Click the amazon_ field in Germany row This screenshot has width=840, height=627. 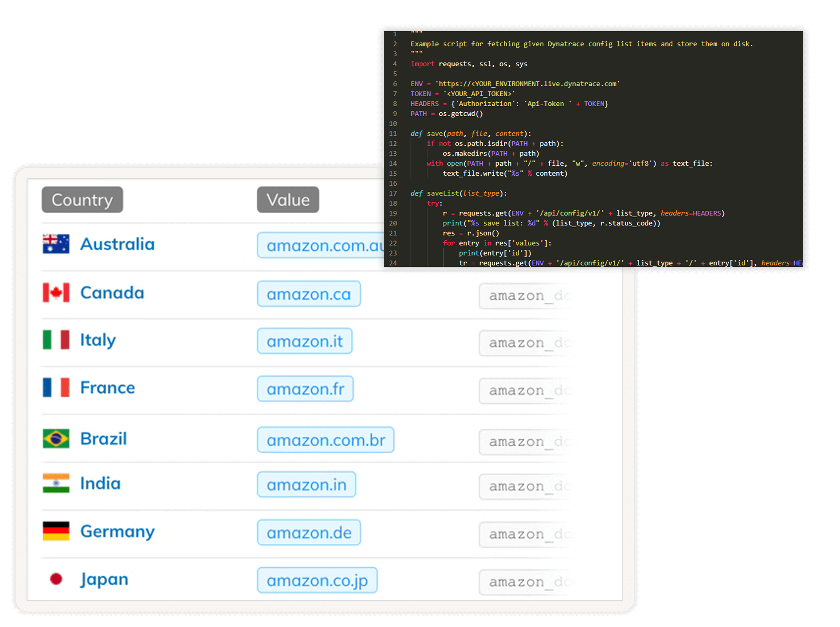click(x=525, y=534)
